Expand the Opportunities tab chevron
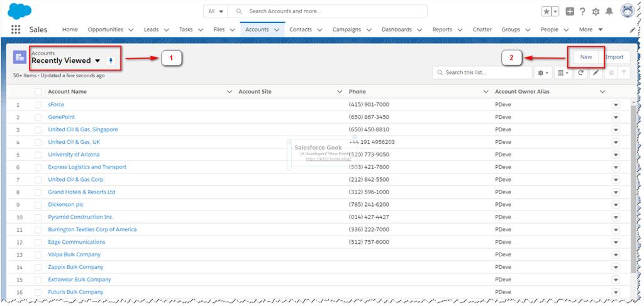Image resolution: width=644 pixels, height=306 pixels. click(131, 30)
